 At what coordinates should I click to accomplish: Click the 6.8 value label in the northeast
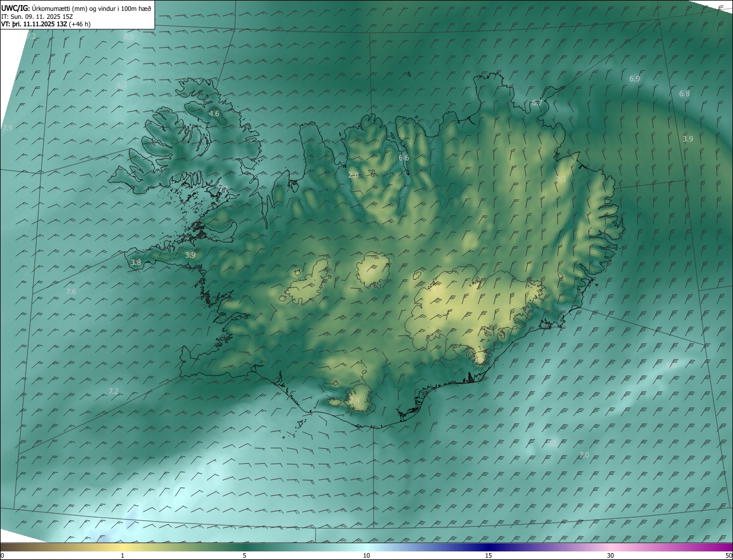point(684,93)
